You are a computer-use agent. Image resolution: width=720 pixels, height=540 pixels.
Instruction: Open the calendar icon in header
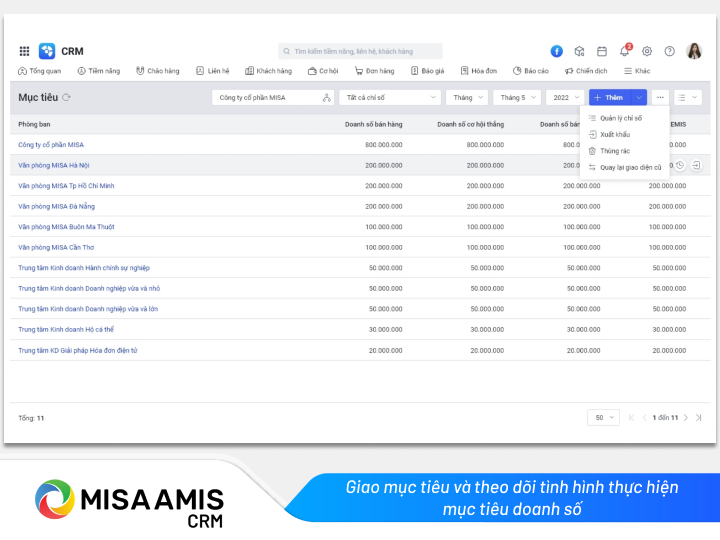(602, 51)
